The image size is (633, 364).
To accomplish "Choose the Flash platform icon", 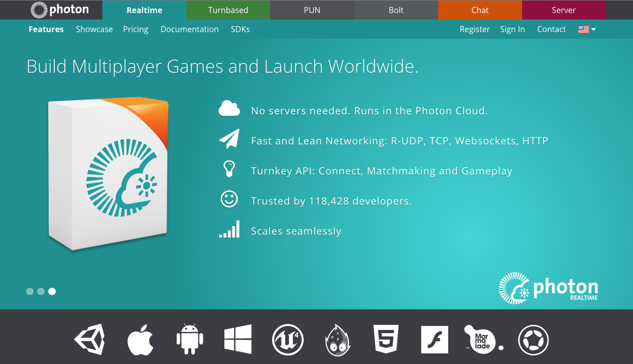I will pos(435,339).
